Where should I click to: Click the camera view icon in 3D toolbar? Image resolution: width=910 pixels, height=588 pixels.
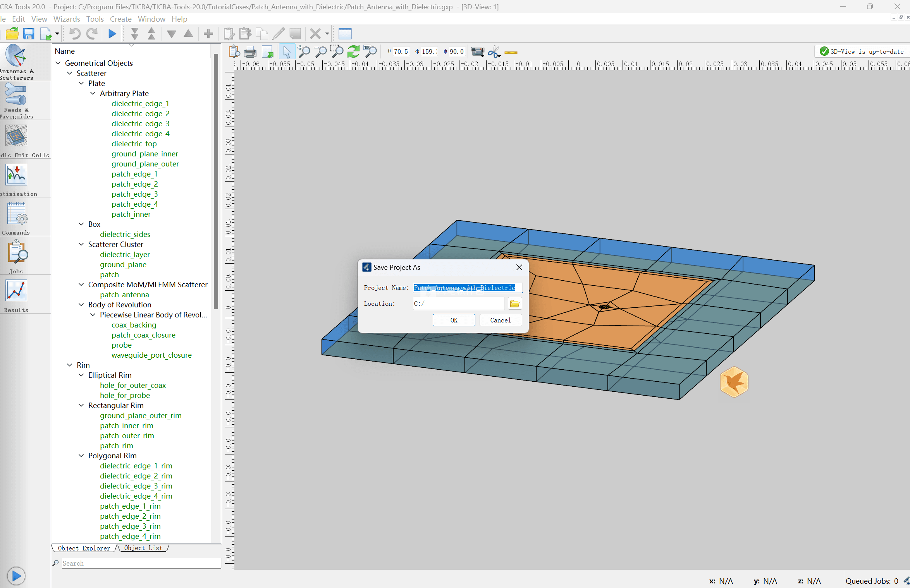pos(478,51)
